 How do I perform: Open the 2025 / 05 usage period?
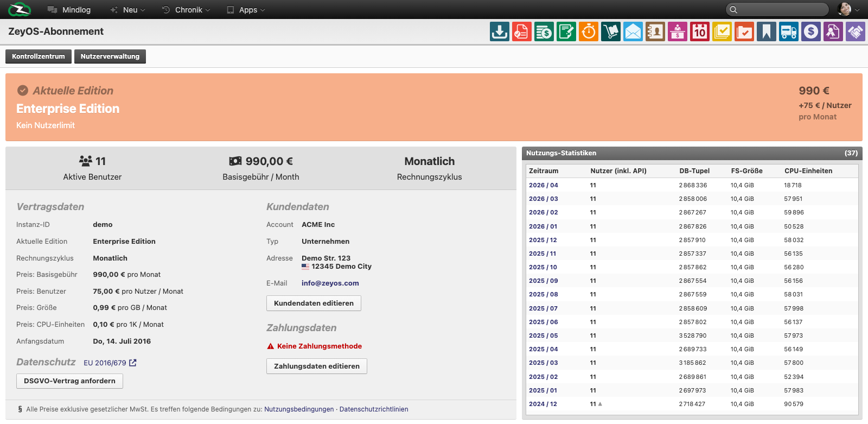tap(544, 336)
